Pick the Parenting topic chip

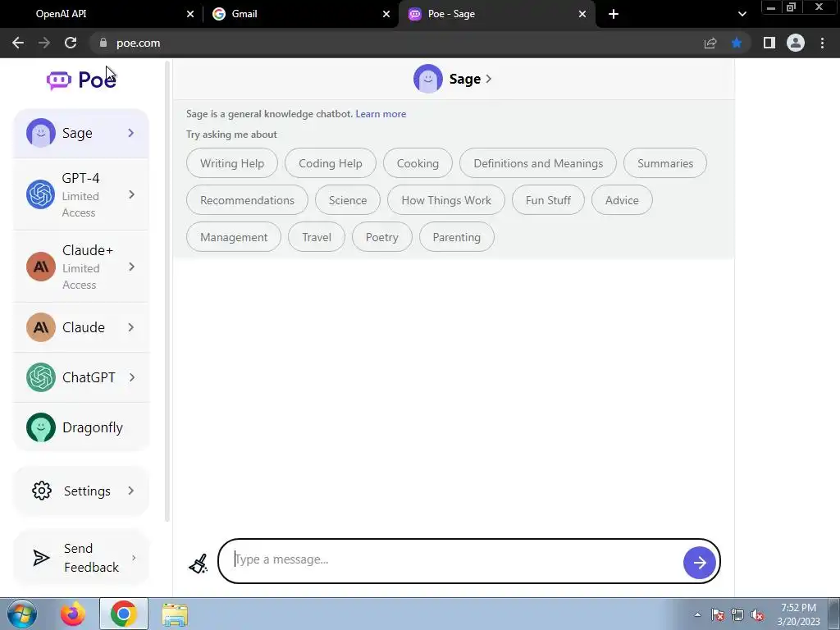click(x=456, y=237)
